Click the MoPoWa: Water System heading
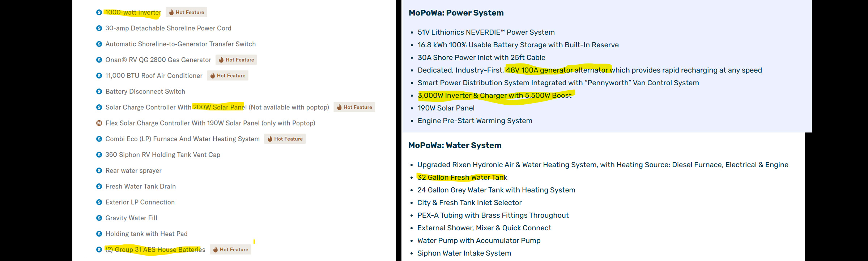The width and height of the screenshot is (868, 261). pos(455,145)
